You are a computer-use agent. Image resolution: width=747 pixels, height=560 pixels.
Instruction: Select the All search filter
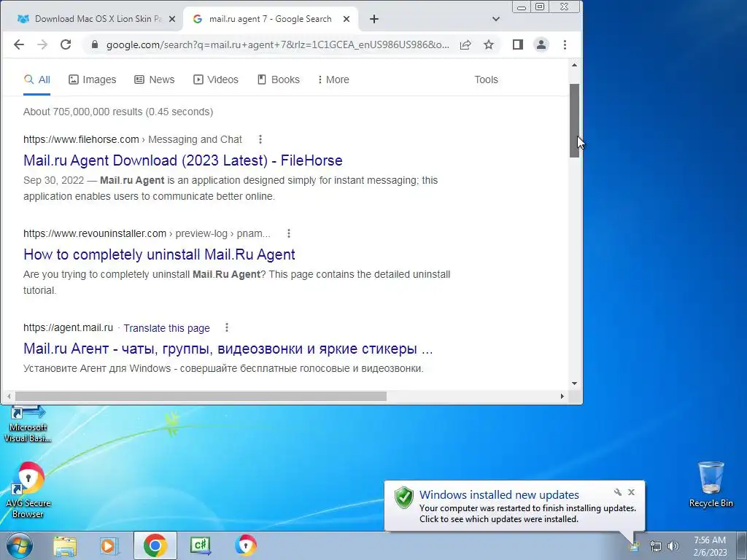36,79
